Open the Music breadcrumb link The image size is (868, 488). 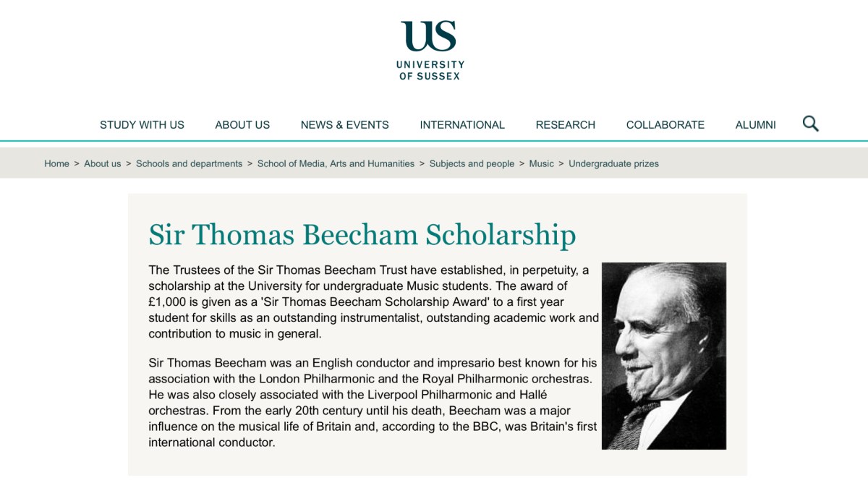pyautogui.click(x=541, y=163)
